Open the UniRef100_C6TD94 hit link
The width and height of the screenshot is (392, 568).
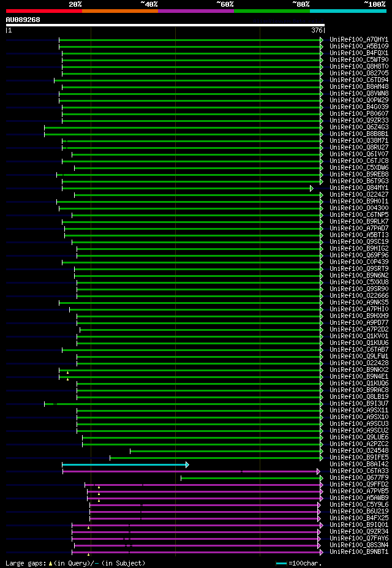359,80
